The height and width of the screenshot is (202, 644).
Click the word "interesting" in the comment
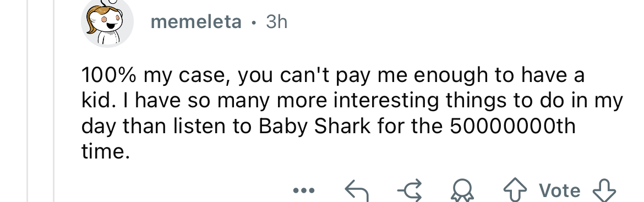(386, 101)
